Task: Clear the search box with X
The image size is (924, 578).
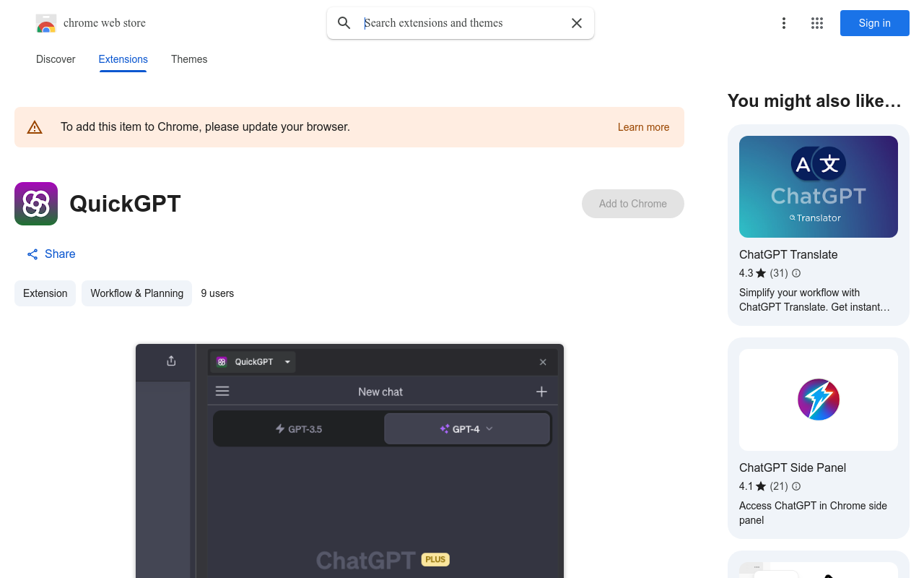Action: click(x=577, y=23)
